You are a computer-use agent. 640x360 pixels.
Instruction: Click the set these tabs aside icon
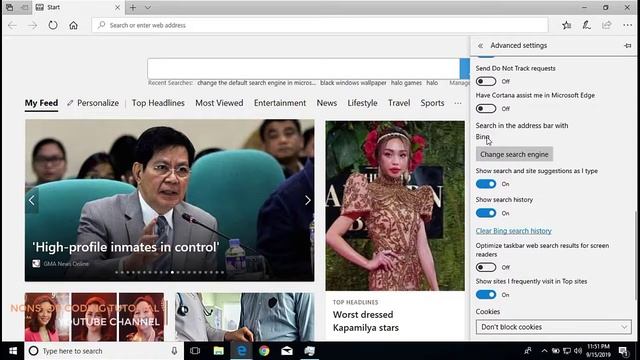pyautogui.click(x=24, y=7)
